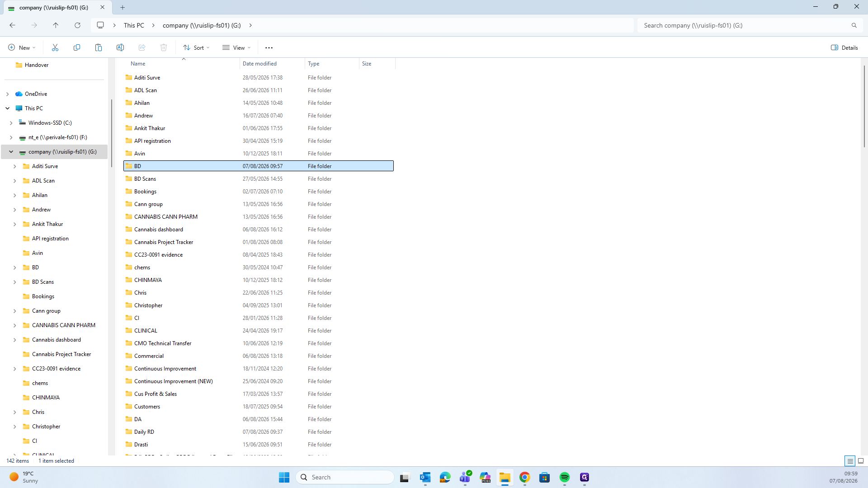Toggle the Details pane
This screenshot has width=868, height=488.
844,47
